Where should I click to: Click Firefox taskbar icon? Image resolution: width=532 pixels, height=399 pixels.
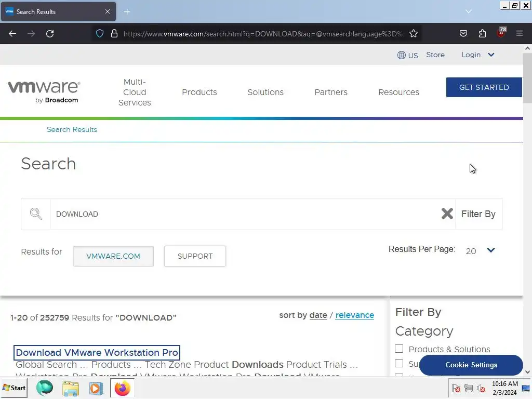[x=122, y=388]
